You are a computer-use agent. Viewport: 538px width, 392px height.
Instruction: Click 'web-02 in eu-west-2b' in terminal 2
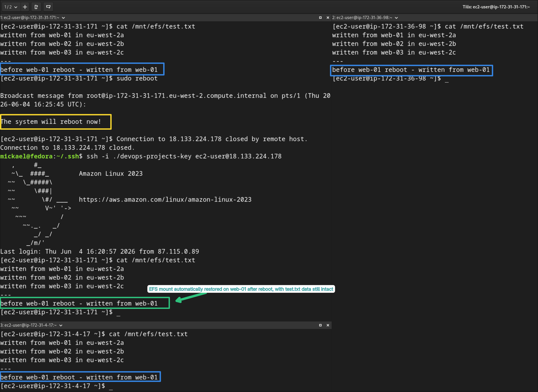[418, 44]
